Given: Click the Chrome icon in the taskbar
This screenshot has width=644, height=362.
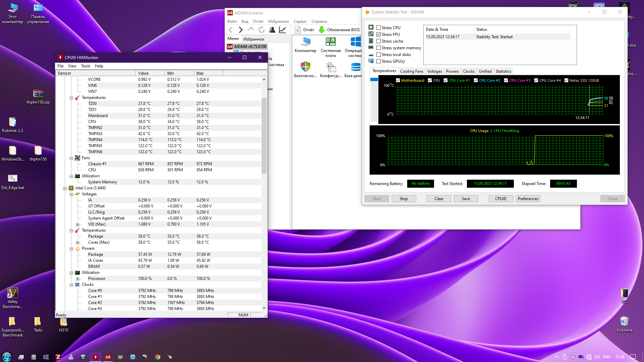Looking at the screenshot, I should coord(158,357).
